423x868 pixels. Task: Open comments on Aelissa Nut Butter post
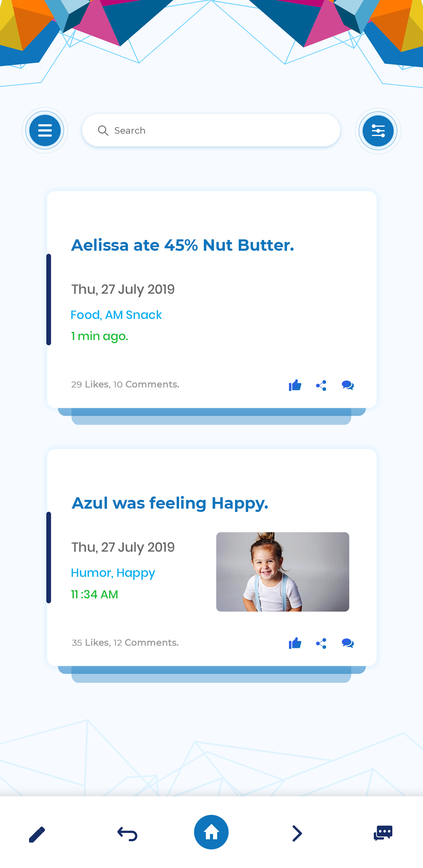[348, 385]
